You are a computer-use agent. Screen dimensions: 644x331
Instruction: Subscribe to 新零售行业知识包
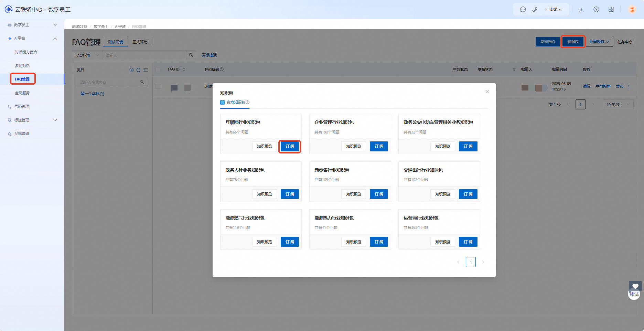coord(379,194)
